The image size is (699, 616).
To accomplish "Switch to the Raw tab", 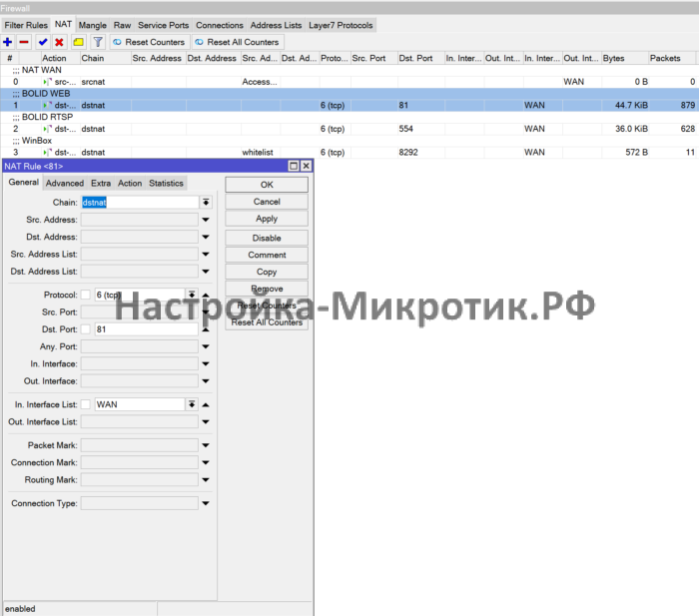I will [x=122, y=25].
